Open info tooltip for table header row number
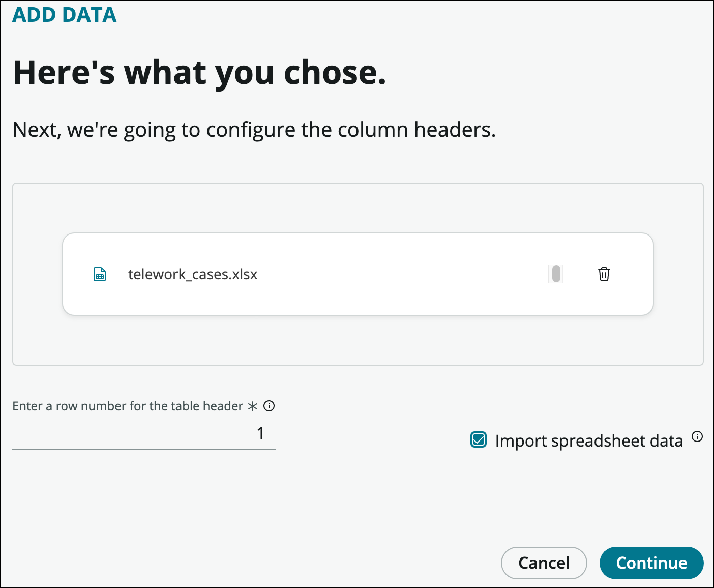Viewport: 714px width, 588px height. [x=270, y=406]
